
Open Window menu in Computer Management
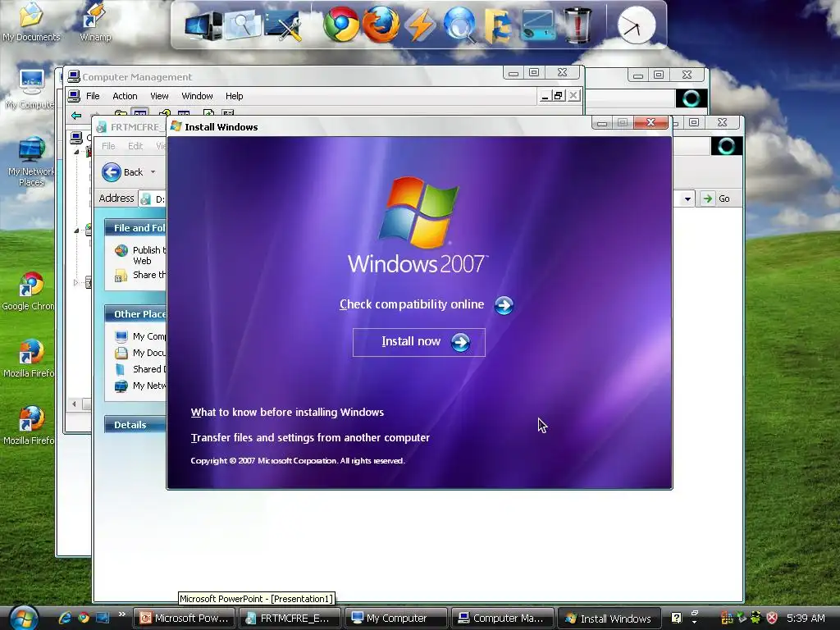[197, 96]
